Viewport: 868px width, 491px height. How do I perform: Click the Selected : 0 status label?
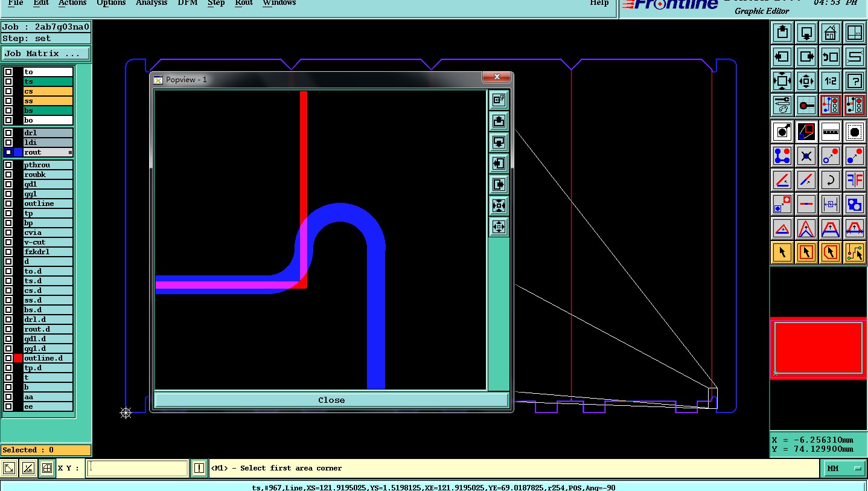pos(46,450)
